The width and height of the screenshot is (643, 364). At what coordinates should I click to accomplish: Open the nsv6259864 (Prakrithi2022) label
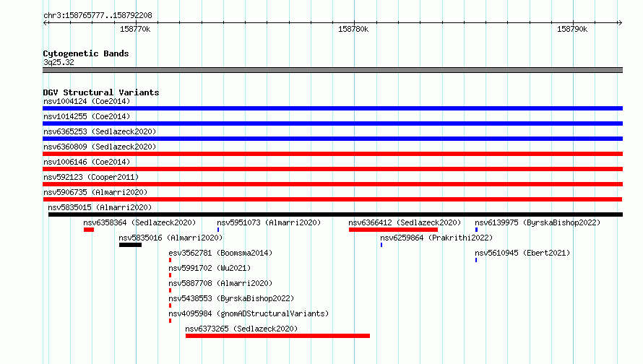436,238
